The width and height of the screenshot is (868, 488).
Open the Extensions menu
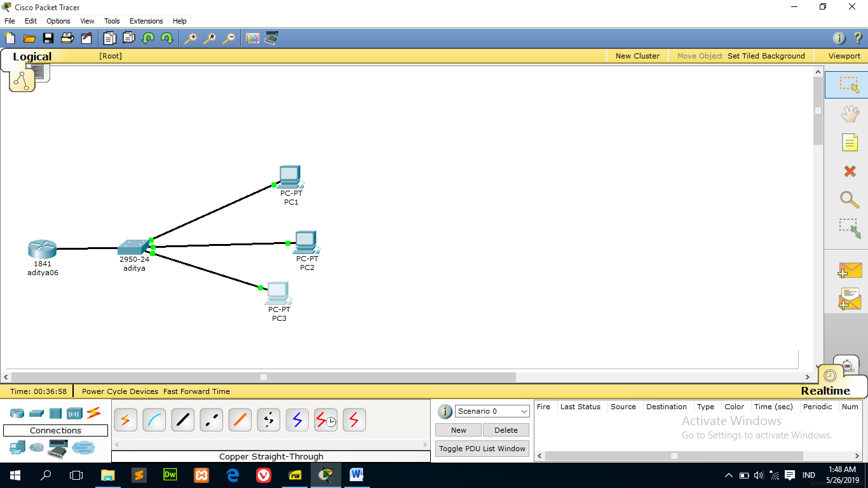146,21
